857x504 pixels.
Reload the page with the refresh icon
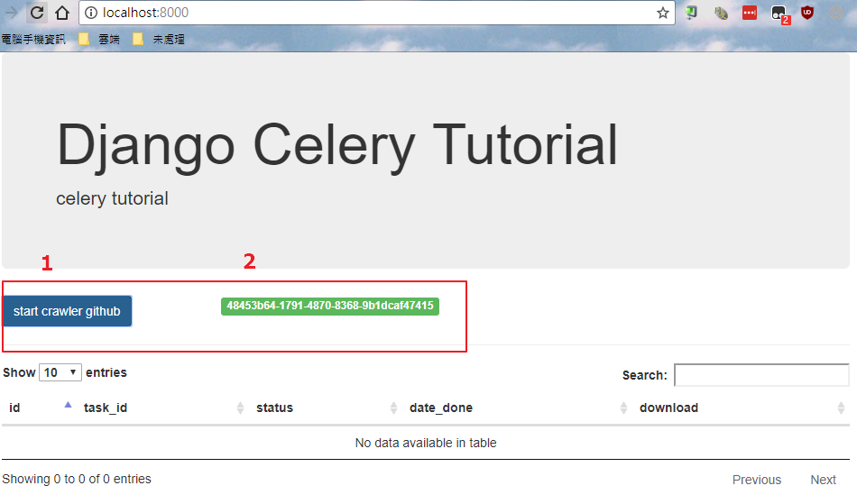(x=37, y=12)
